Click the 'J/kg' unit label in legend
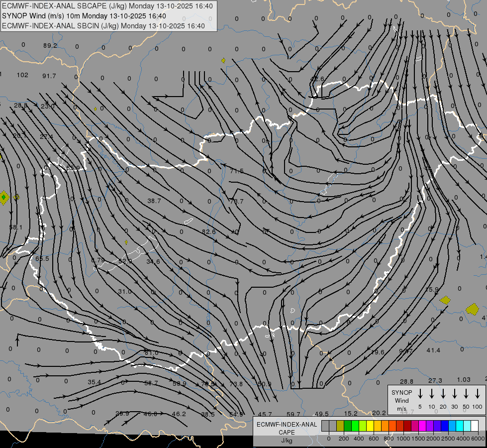 point(287,441)
